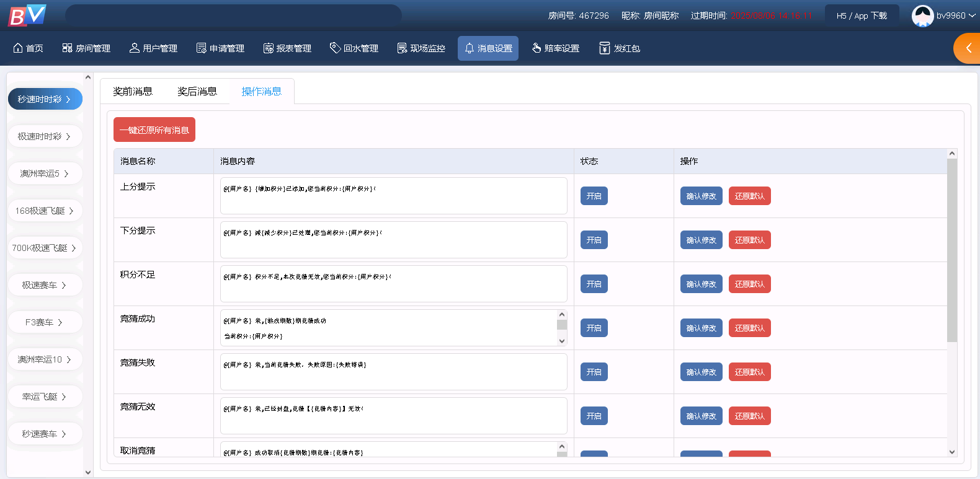Click the 发红包 red envelope icon
The width and height of the screenshot is (980, 479).
604,48
